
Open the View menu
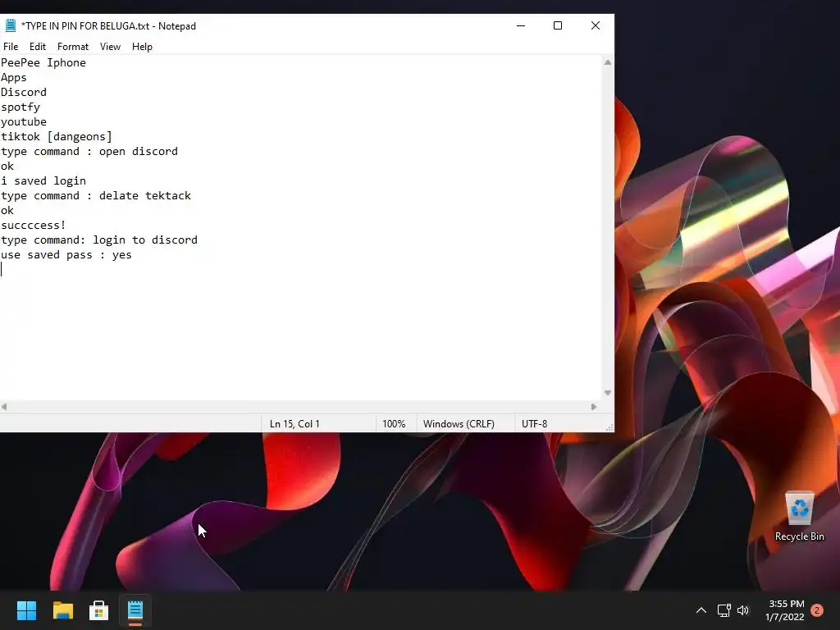[x=110, y=47]
